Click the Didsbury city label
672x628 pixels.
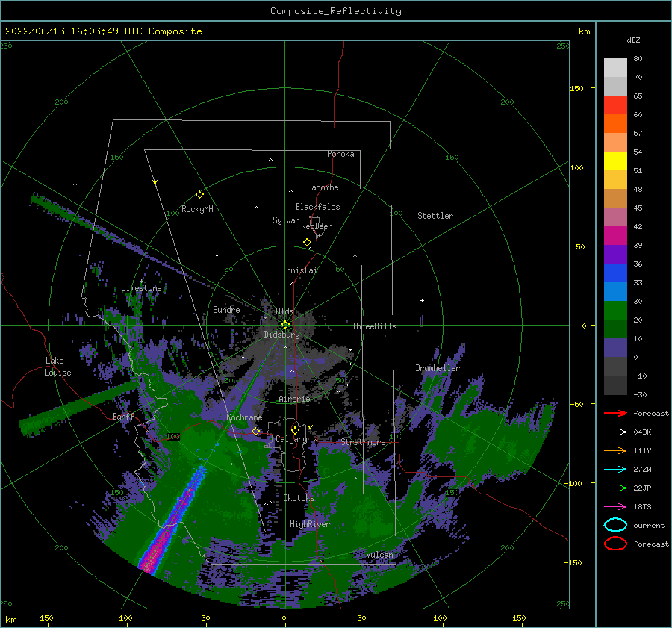tap(282, 335)
